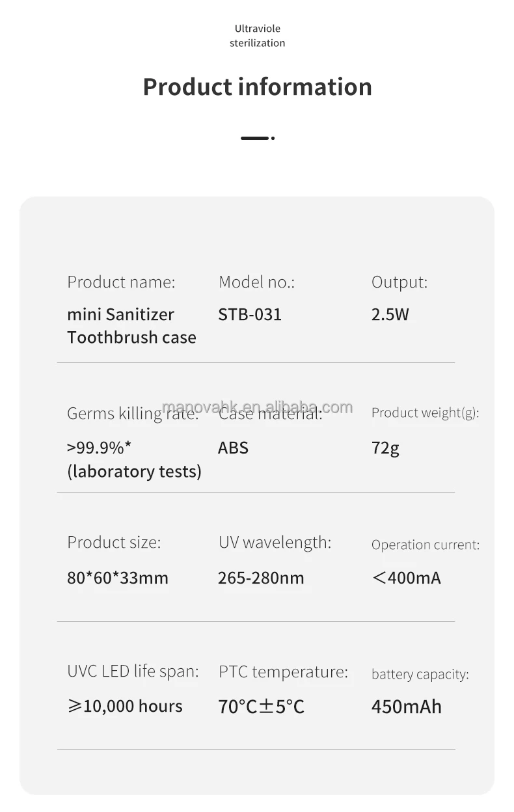Image resolution: width=514 pixels, height=812 pixels.
Task: Click the 450mAh battery capacity value
Action: (x=406, y=707)
